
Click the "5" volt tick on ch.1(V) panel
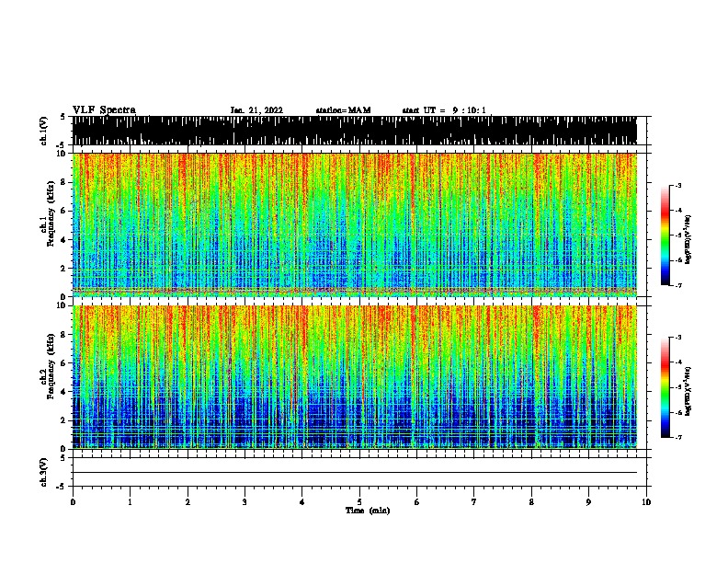(63, 117)
